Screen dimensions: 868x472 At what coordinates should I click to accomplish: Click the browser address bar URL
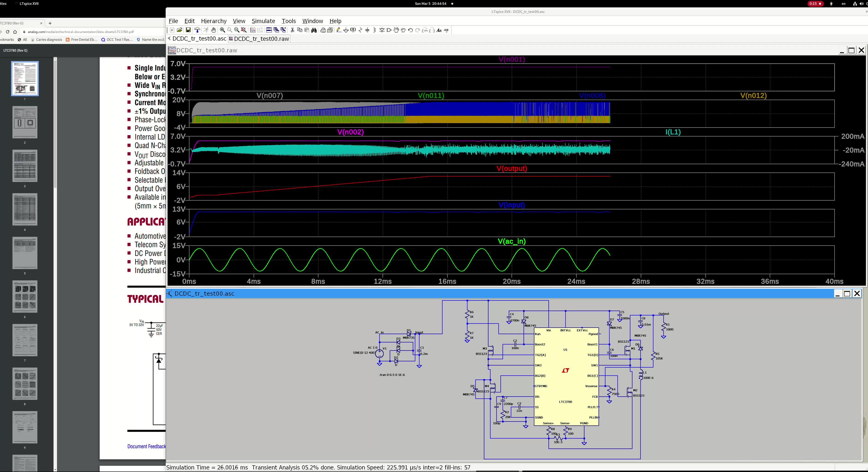tap(81, 32)
